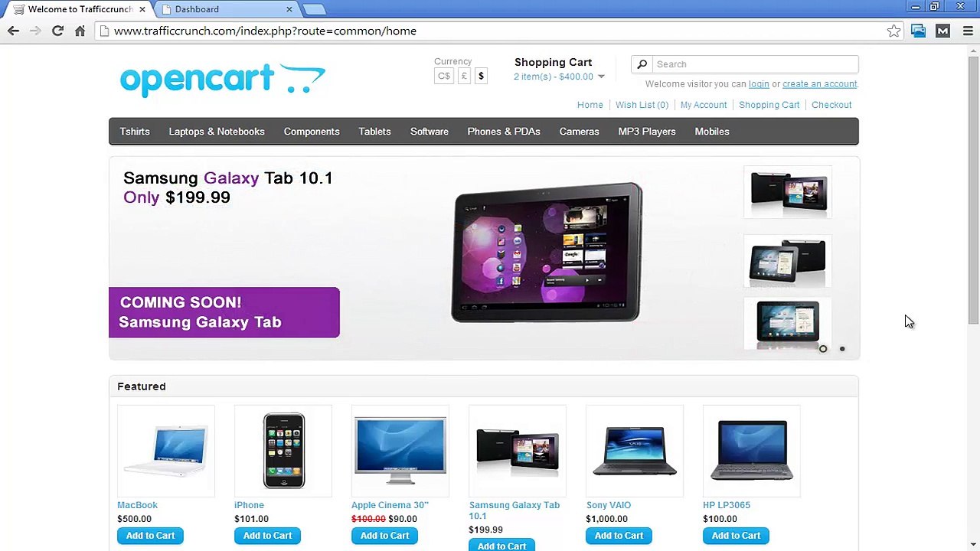Click the iPhone product image

283,451
